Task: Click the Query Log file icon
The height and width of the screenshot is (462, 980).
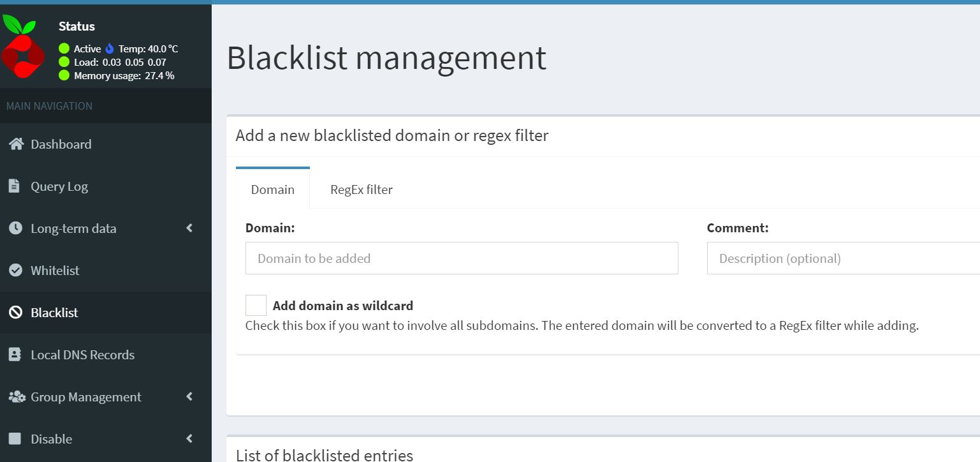Action: (14, 186)
